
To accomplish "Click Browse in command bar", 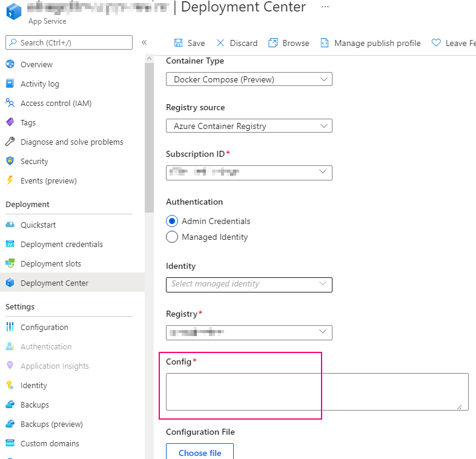I will (x=289, y=43).
